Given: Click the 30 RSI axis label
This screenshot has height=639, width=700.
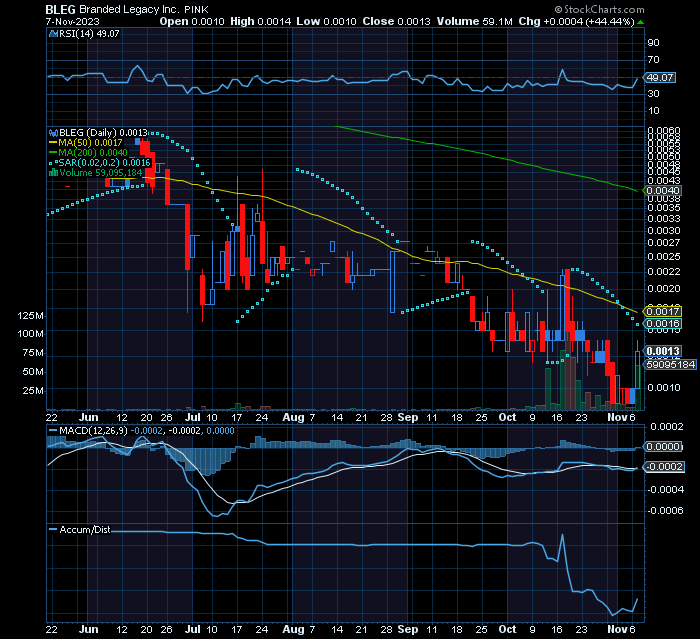Looking at the screenshot, I should [653, 93].
